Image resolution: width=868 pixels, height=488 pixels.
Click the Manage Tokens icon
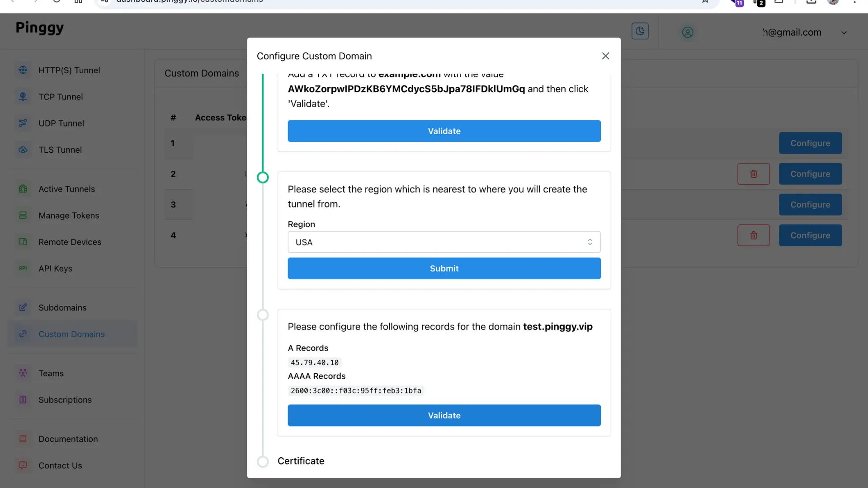point(23,216)
